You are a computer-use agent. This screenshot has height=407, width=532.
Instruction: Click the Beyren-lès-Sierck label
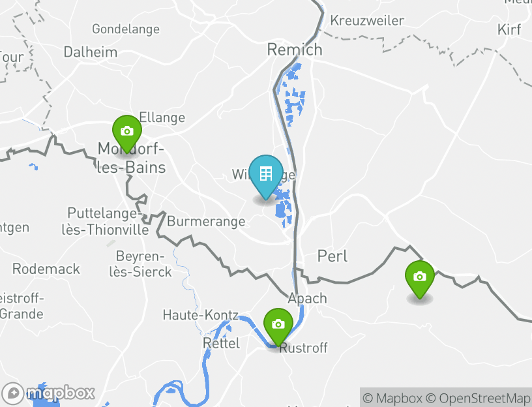pos(140,264)
